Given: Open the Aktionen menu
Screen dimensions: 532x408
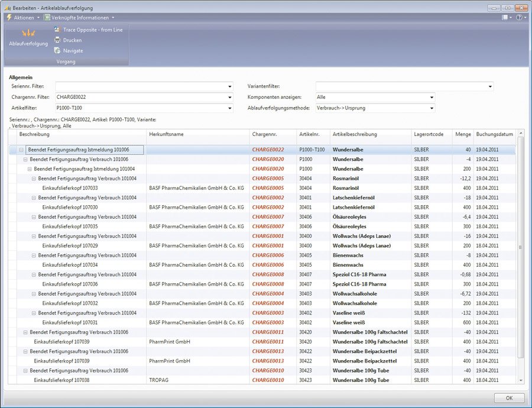Looking at the screenshot, I should click(24, 18).
